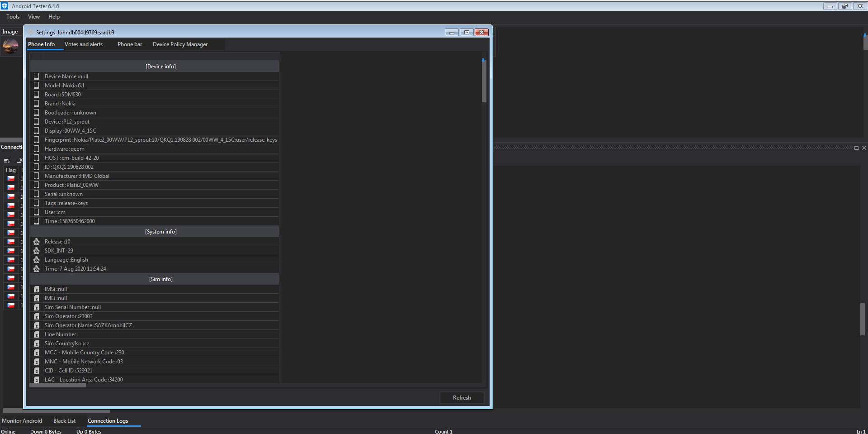Click the Image column header
This screenshot has width=868, height=434.
[10, 32]
